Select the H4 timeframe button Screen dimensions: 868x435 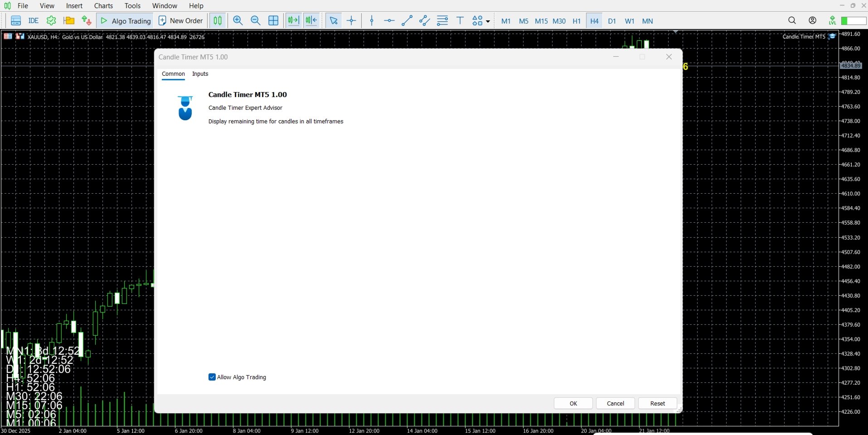coord(594,21)
